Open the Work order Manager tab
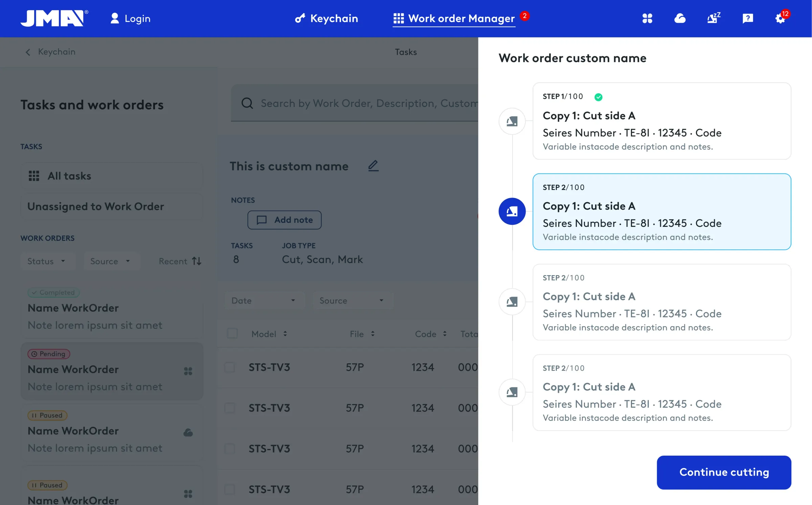 [x=454, y=18]
